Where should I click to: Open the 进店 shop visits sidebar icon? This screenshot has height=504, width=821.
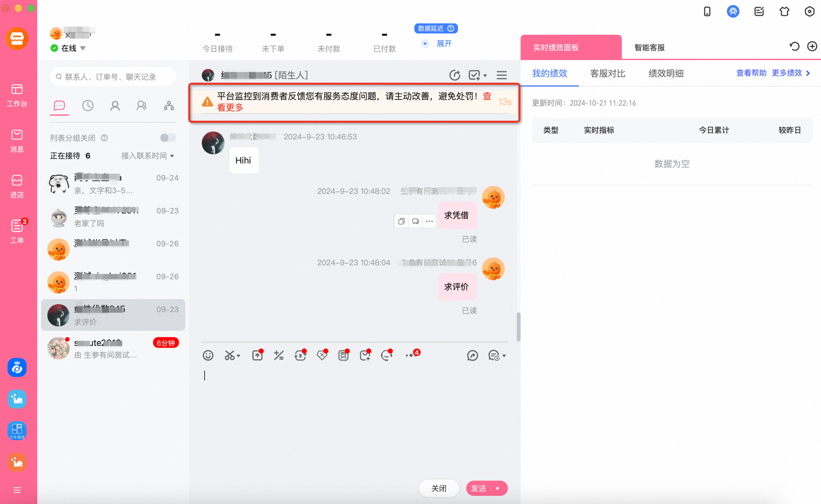[17, 186]
